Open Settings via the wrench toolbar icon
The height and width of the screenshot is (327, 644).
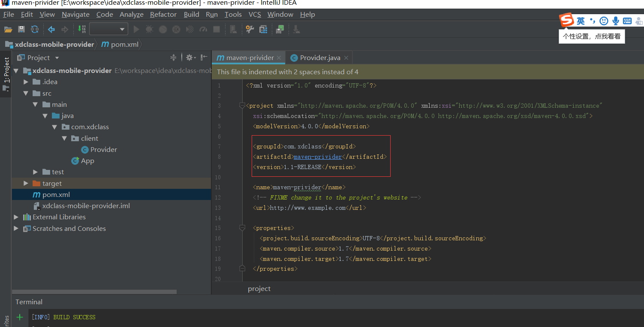250,29
